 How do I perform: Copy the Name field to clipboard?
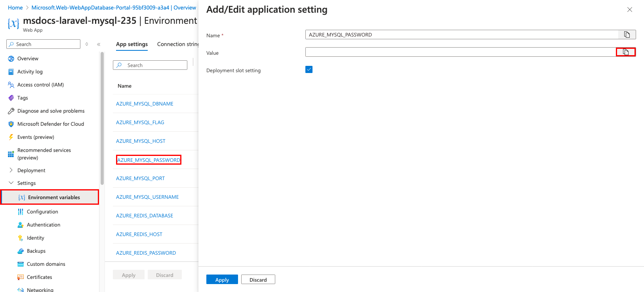627,35
